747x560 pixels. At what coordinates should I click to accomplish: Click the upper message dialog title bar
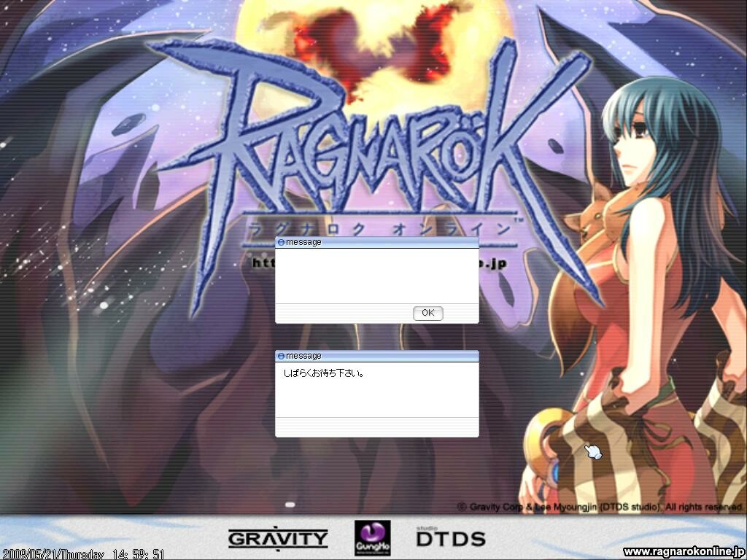tap(377, 242)
